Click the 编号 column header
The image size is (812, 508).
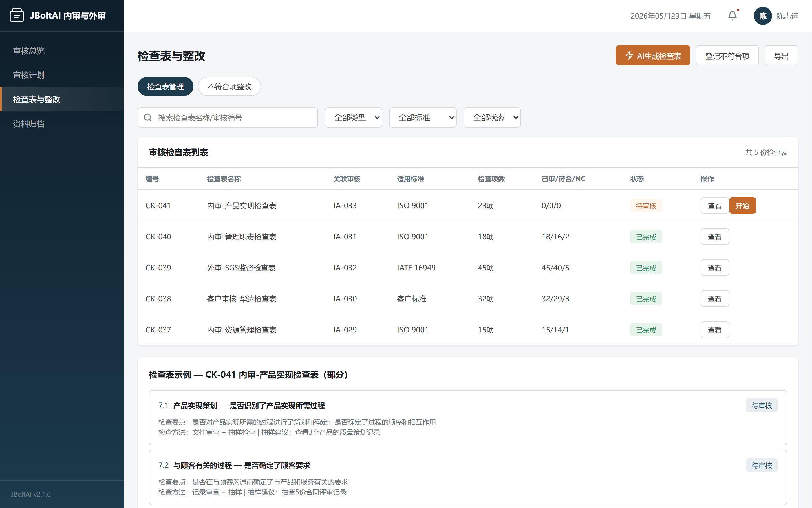(152, 179)
